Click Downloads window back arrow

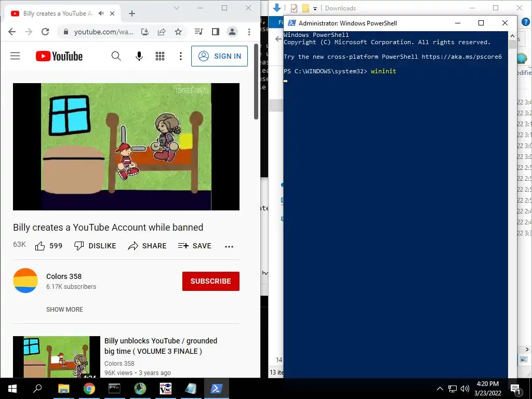[x=278, y=39]
